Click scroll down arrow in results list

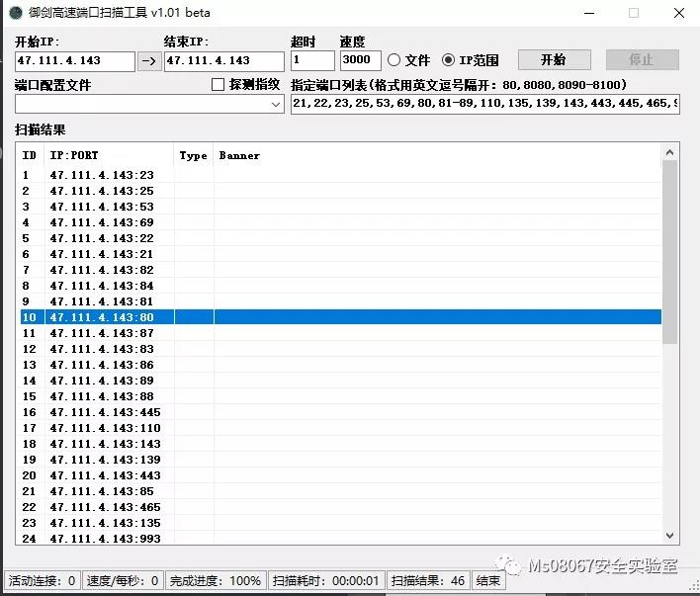point(669,535)
